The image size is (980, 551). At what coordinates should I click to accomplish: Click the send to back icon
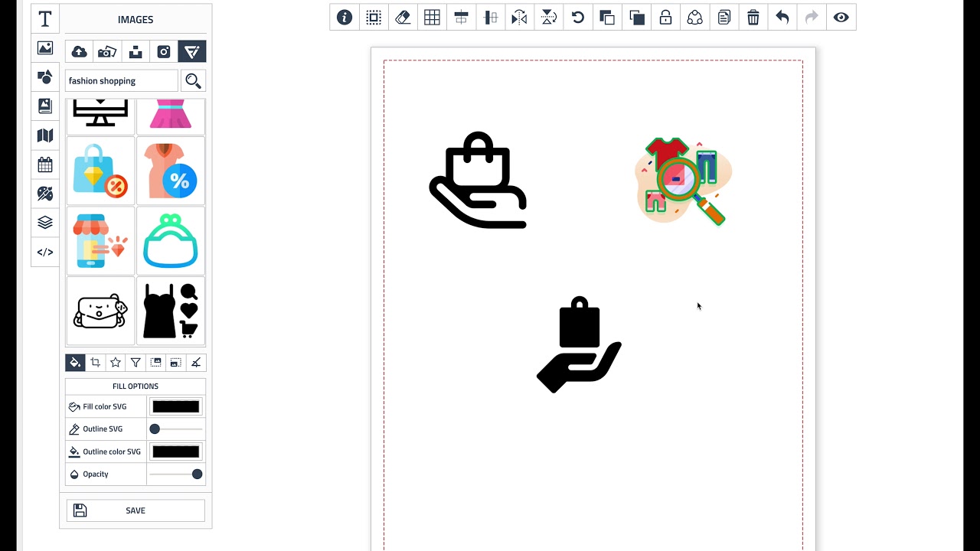coord(607,17)
